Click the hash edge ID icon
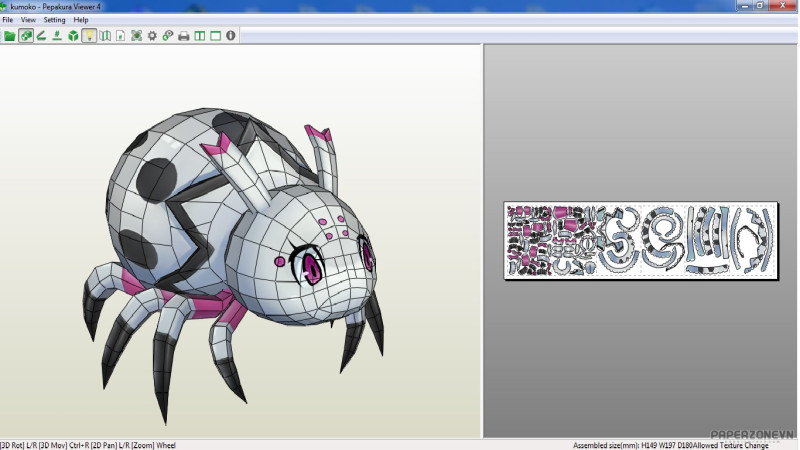Screen dimensions: 800x450 [57, 36]
